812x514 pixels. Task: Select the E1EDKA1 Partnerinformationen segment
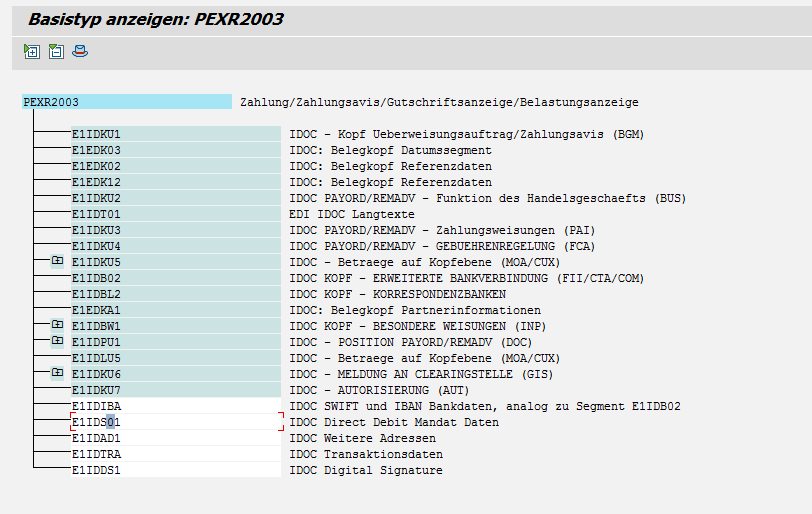[96, 310]
